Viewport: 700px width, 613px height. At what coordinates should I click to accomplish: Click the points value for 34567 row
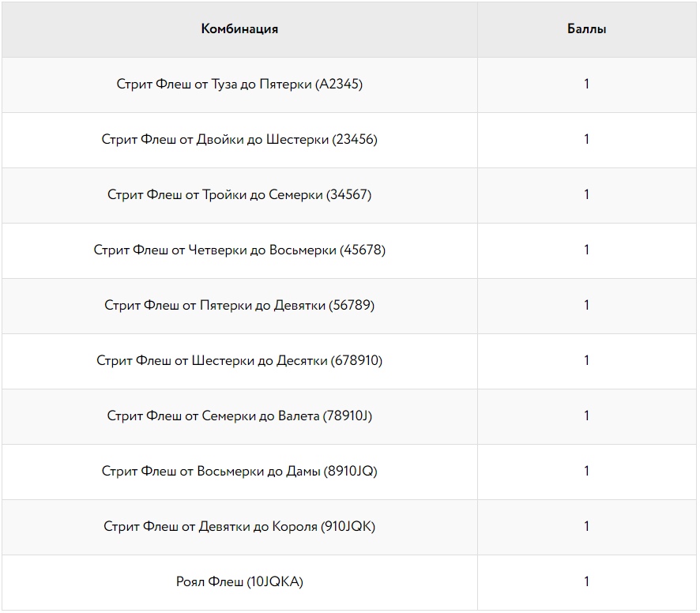[x=586, y=194]
